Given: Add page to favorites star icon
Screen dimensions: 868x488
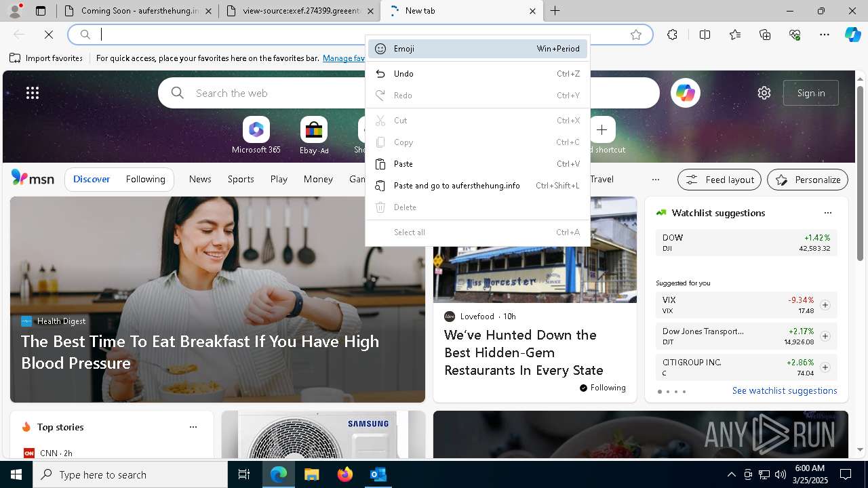Looking at the screenshot, I should tap(636, 35).
